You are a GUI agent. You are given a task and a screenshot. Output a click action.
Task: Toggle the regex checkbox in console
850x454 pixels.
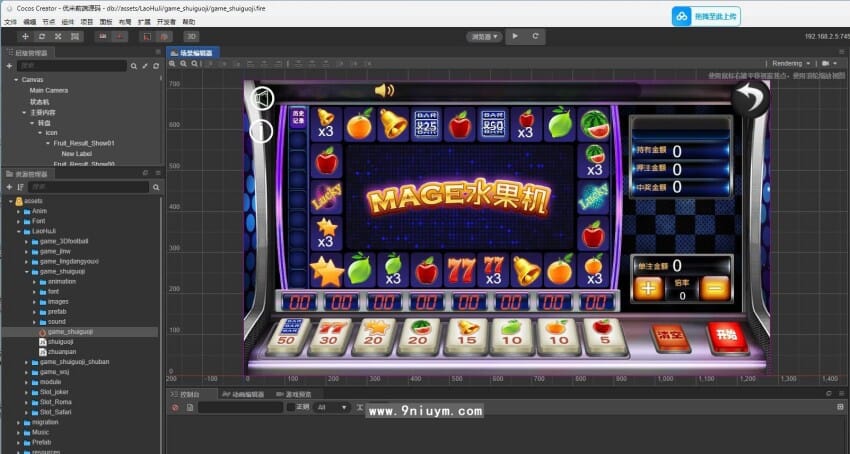tap(290, 407)
